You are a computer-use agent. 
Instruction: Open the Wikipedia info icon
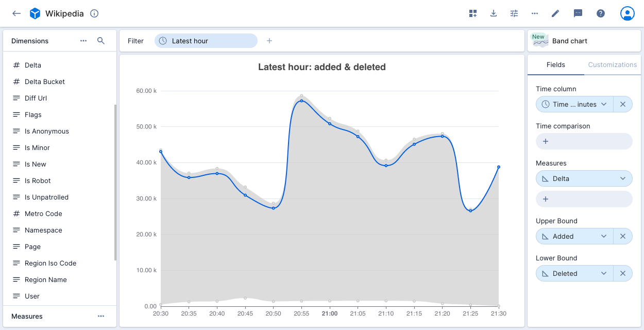click(94, 13)
